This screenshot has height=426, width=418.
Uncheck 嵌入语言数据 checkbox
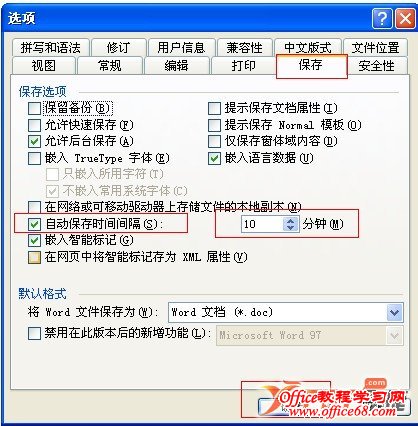coord(214,158)
